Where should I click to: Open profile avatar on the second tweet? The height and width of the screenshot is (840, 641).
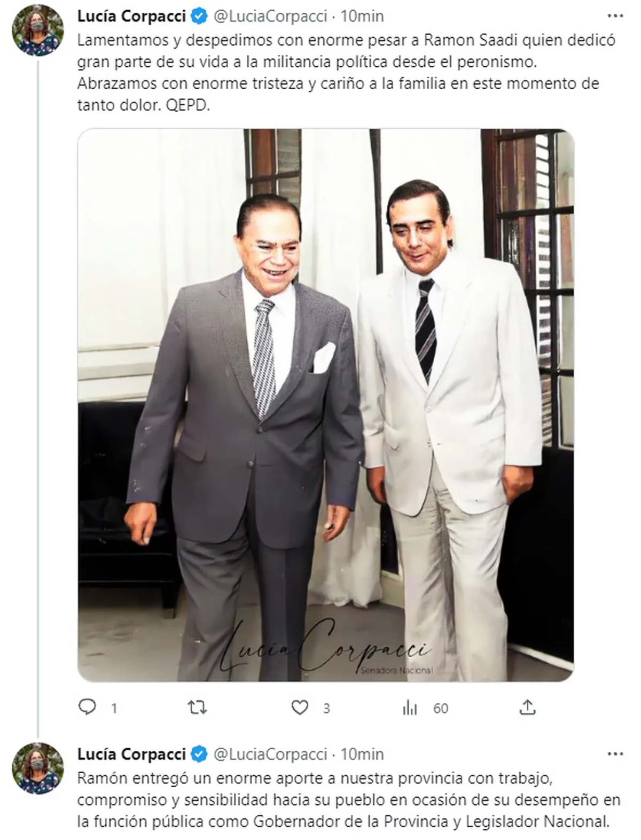[37, 767]
